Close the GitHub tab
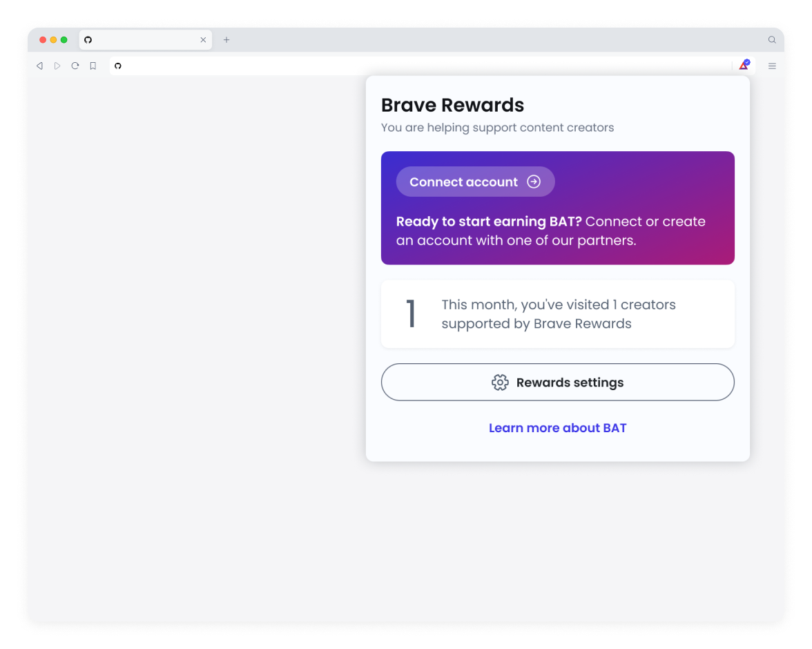812x649 pixels. (203, 40)
